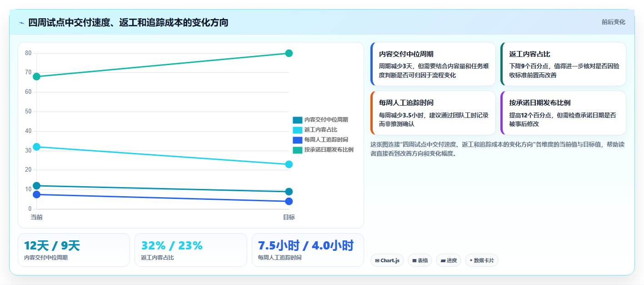Click green data point at 目标 value 80
This screenshot has height=285, width=644.
(x=289, y=53)
